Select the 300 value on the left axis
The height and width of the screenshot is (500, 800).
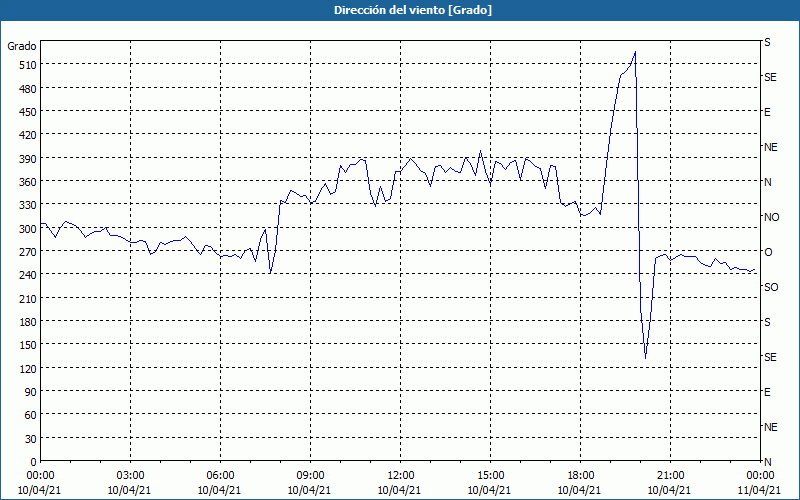click(x=28, y=229)
